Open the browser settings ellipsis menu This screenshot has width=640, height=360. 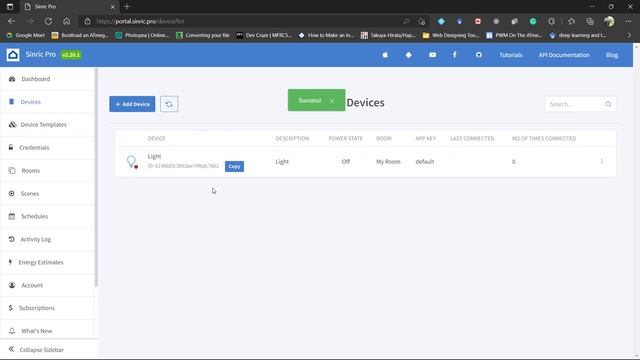[x=628, y=21]
